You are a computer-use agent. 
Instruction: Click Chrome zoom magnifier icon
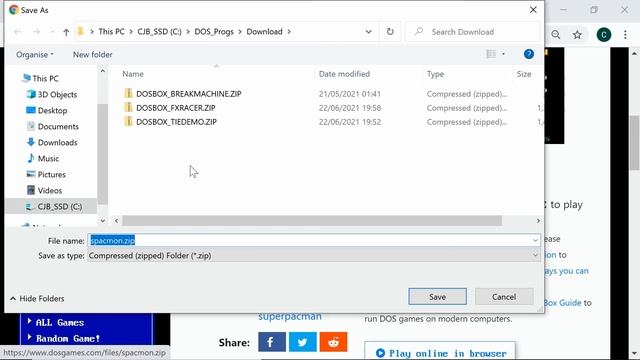click(x=556, y=35)
